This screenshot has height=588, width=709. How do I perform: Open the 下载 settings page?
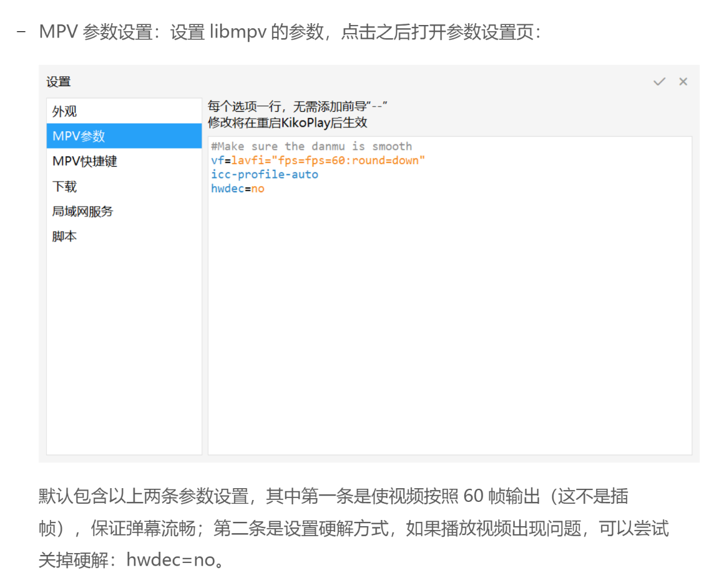coord(124,187)
